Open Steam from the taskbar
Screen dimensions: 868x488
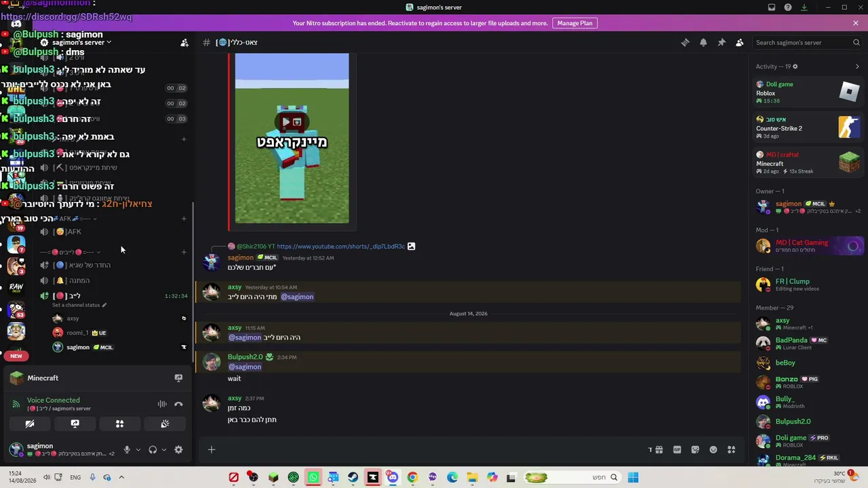pyautogui.click(x=353, y=477)
